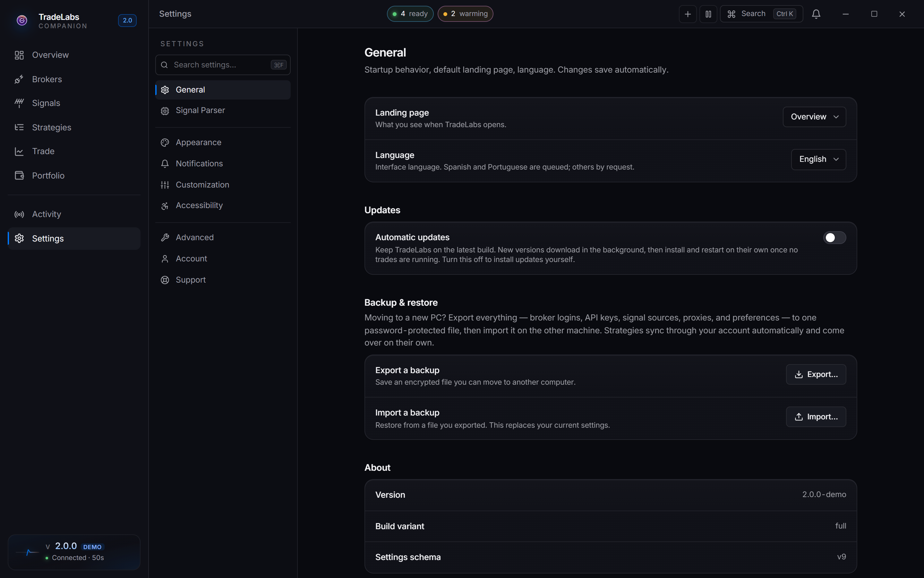Click the 2.0.0-demo version value

click(x=824, y=495)
